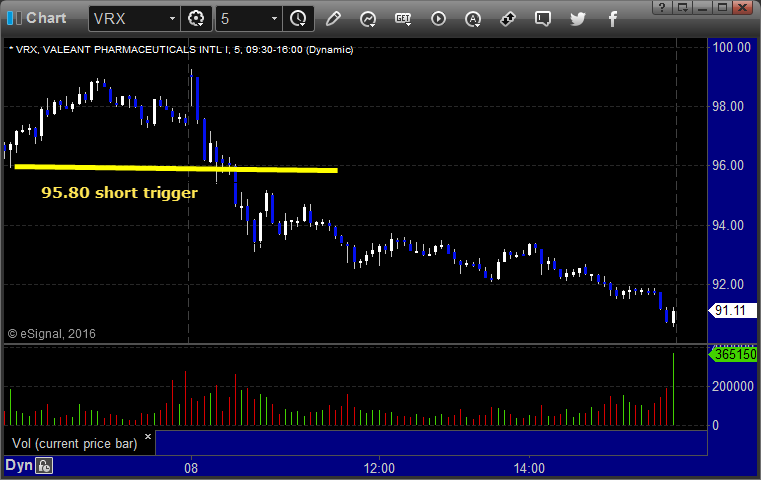761x480 pixels.
Task: Share the chart on Twitter
Action: coord(578,19)
